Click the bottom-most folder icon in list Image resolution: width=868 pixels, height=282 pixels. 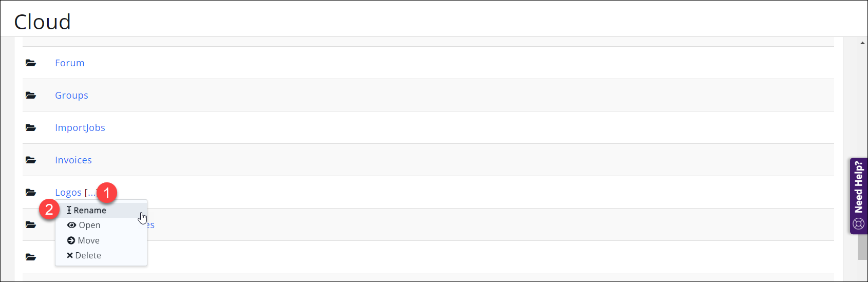pos(31,257)
